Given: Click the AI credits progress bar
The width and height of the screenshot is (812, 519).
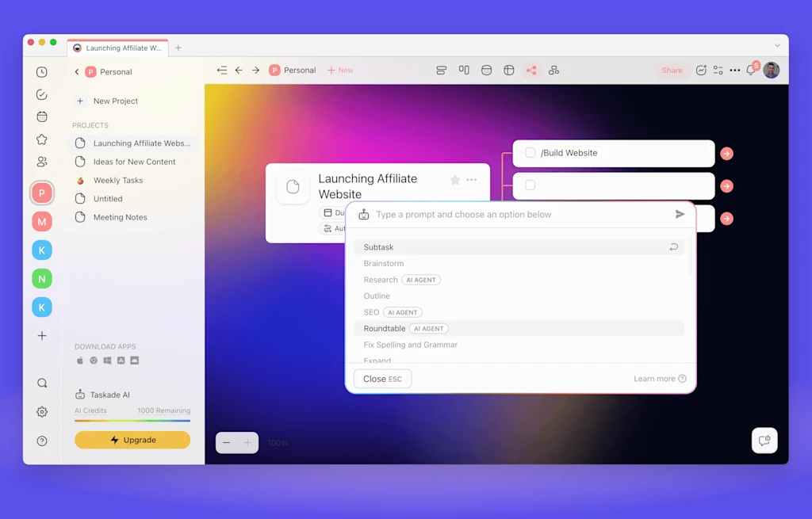Looking at the screenshot, I should click(132, 421).
